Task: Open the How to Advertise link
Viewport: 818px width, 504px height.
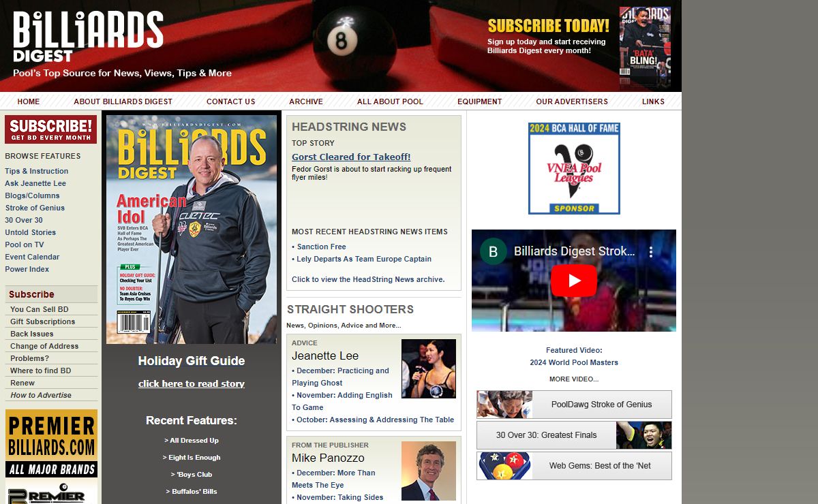Action: (x=41, y=395)
